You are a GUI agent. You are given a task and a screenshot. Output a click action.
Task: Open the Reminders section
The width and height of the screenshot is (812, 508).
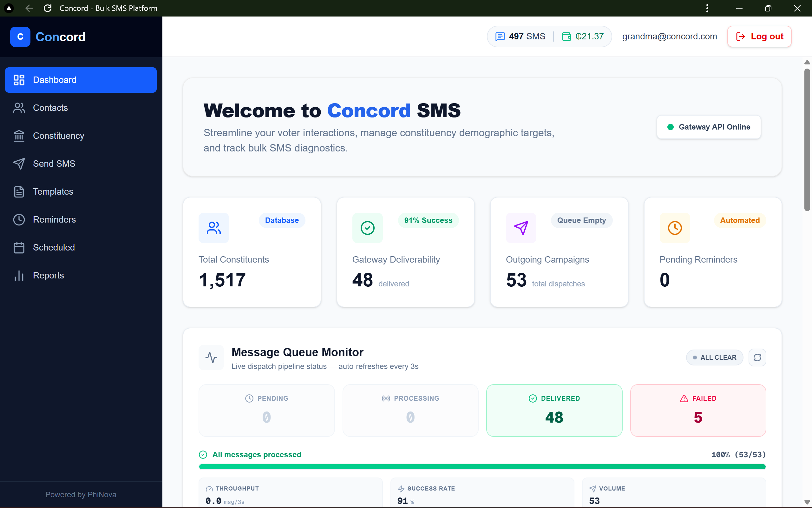point(81,219)
